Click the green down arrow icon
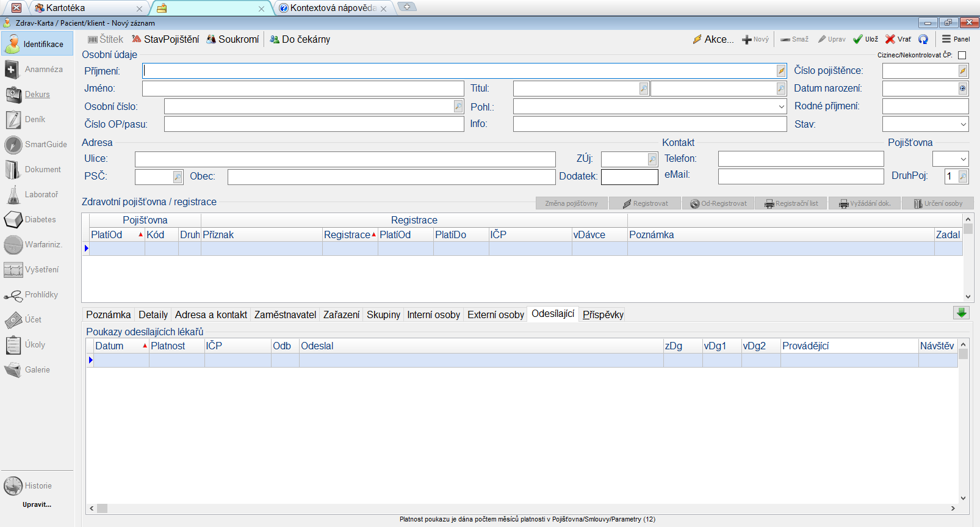 tap(961, 313)
